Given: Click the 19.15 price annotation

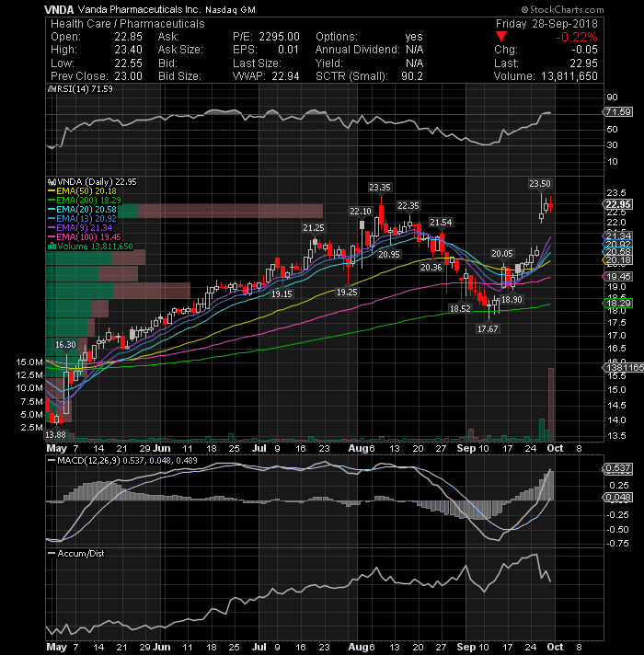Looking at the screenshot, I should (x=282, y=294).
